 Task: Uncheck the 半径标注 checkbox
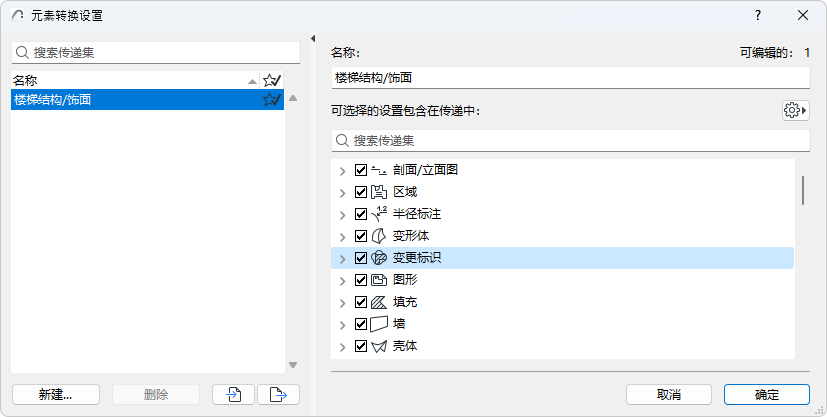click(x=361, y=214)
